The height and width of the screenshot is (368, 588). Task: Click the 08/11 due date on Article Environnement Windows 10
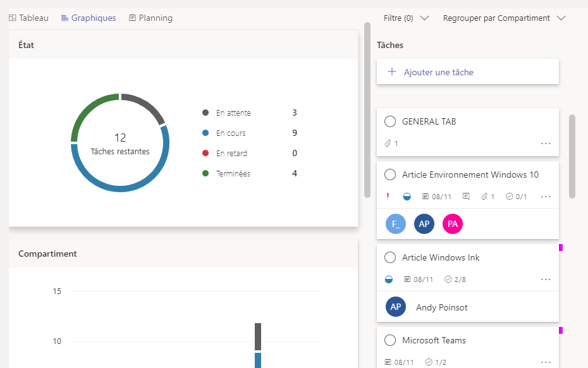coord(437,197)
